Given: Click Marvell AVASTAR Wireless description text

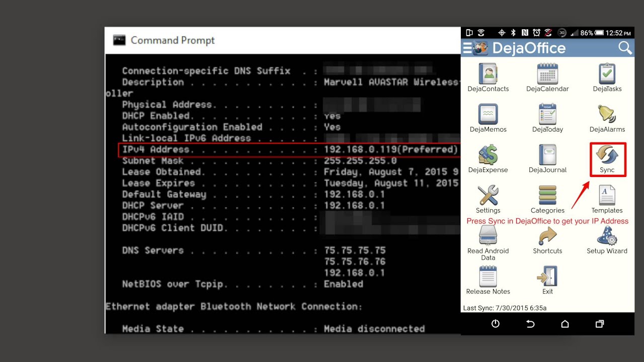Looking at the screenshot, I should point(391,82).
